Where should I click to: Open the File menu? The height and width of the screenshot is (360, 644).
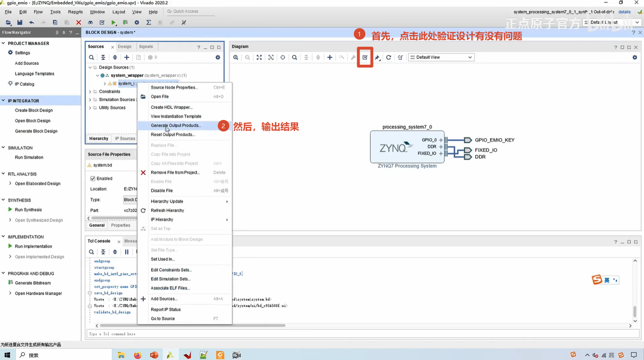click(8, 12)
